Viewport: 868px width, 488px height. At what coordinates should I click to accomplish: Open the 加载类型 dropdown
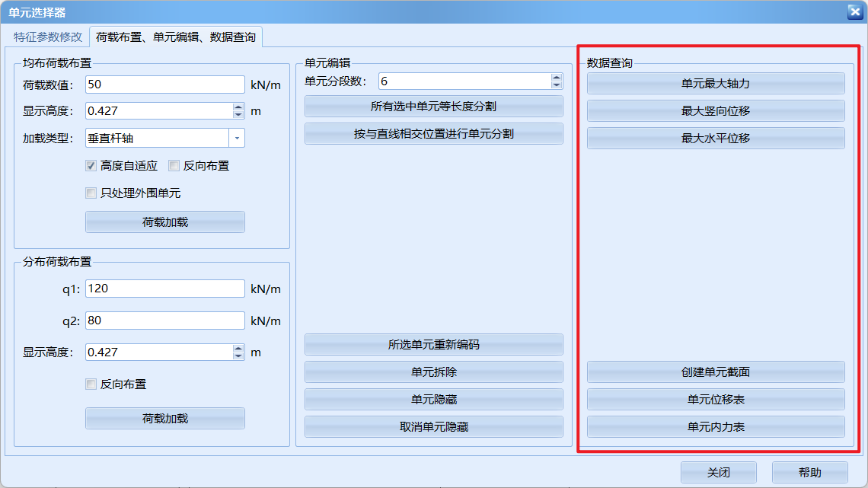(x=237, y=138)
